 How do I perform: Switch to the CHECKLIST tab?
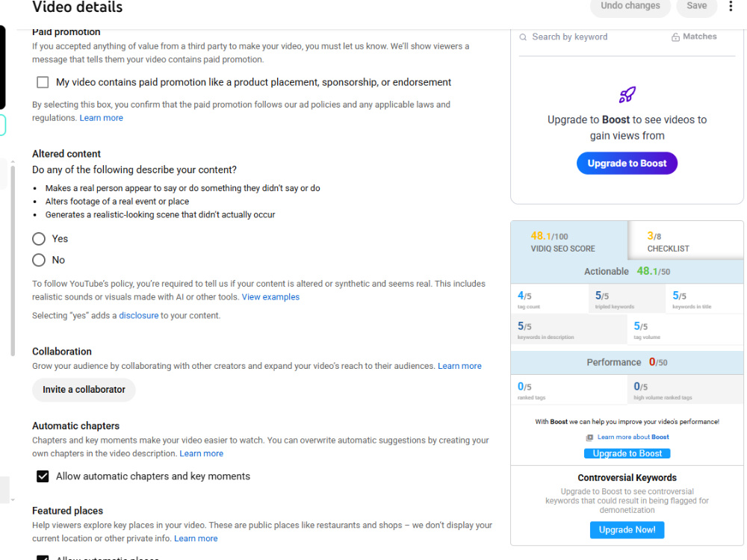pos(686,240)
